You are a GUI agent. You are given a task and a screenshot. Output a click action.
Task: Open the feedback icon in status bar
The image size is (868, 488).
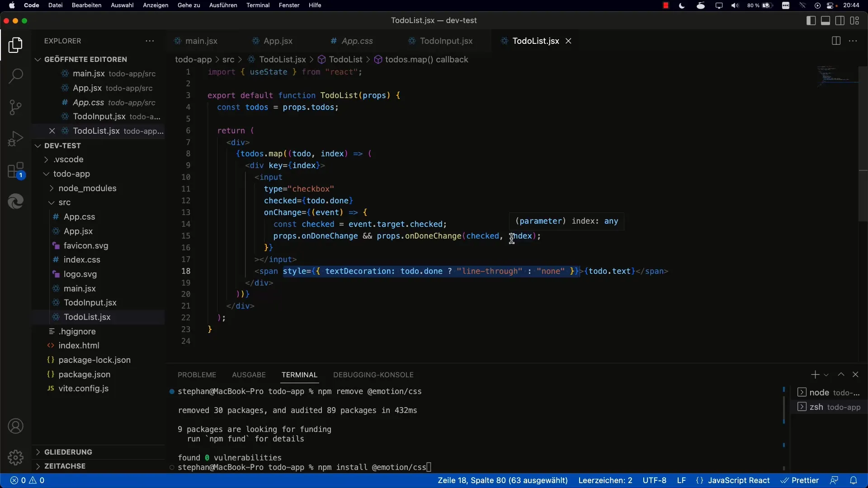pyautogui.click(x=834, y=480)
